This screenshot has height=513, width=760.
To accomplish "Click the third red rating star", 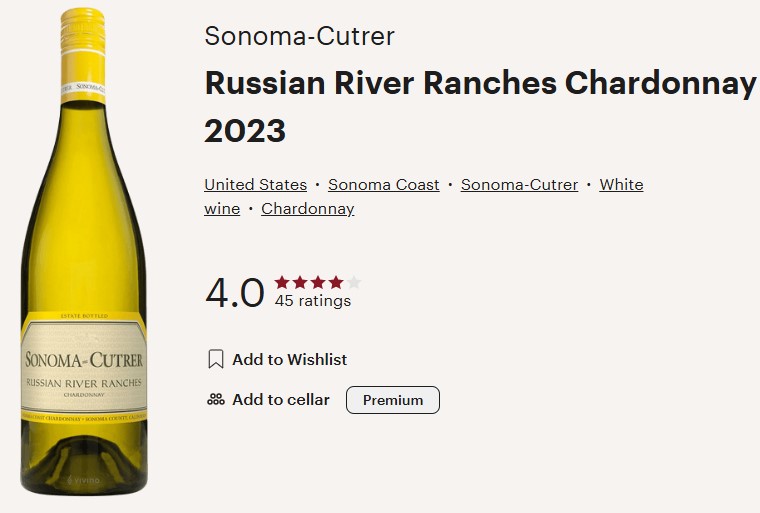I will tap(318, 282).
